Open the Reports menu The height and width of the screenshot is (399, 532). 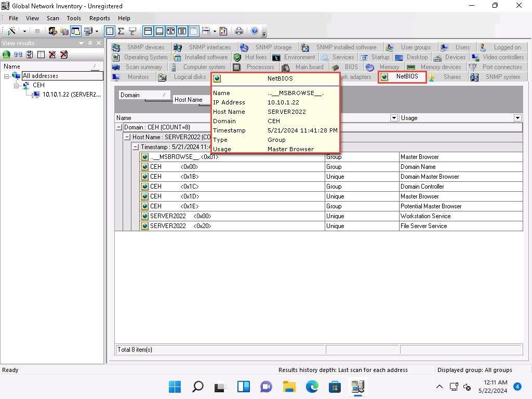pos(99,18)
